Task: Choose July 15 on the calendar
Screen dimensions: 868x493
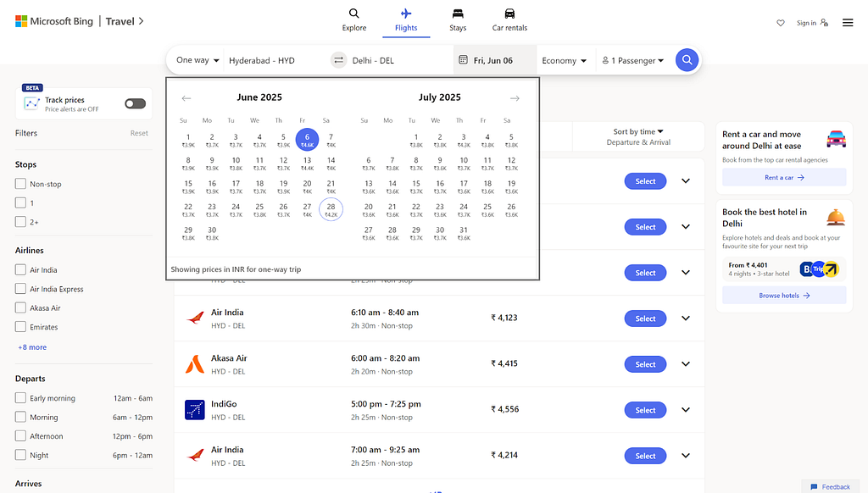Action: [x=415, y=186]
